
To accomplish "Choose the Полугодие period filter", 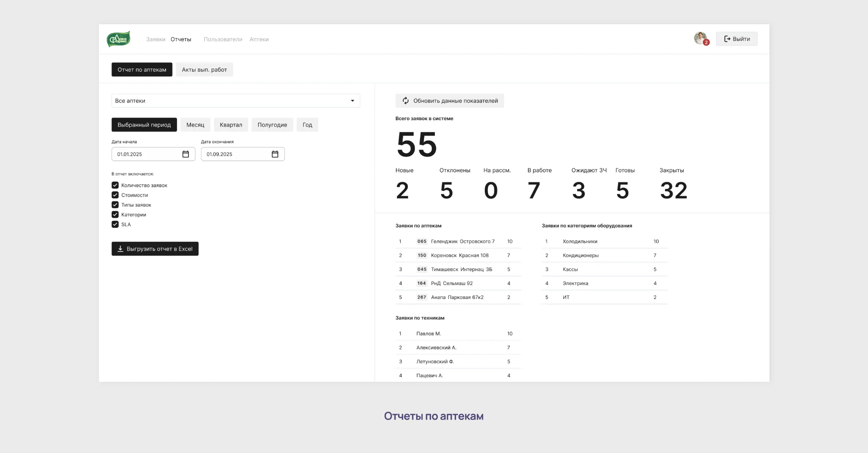I will [272, 125].
